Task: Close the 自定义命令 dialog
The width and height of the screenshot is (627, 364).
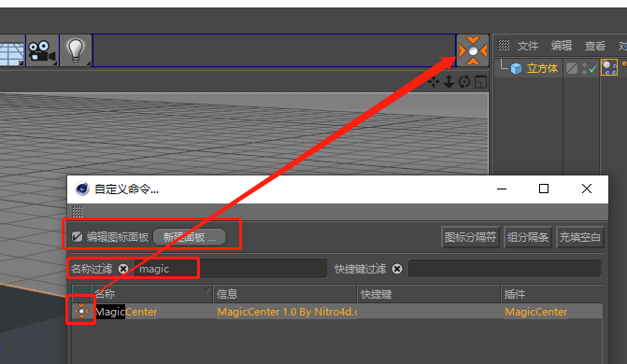Action: click(587, 189)
